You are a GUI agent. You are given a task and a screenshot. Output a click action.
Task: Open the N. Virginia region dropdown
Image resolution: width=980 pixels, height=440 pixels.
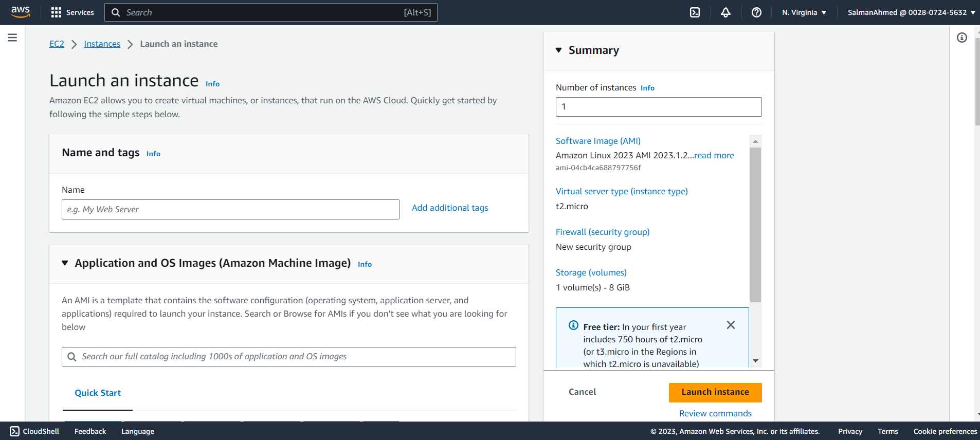(804, 12)
